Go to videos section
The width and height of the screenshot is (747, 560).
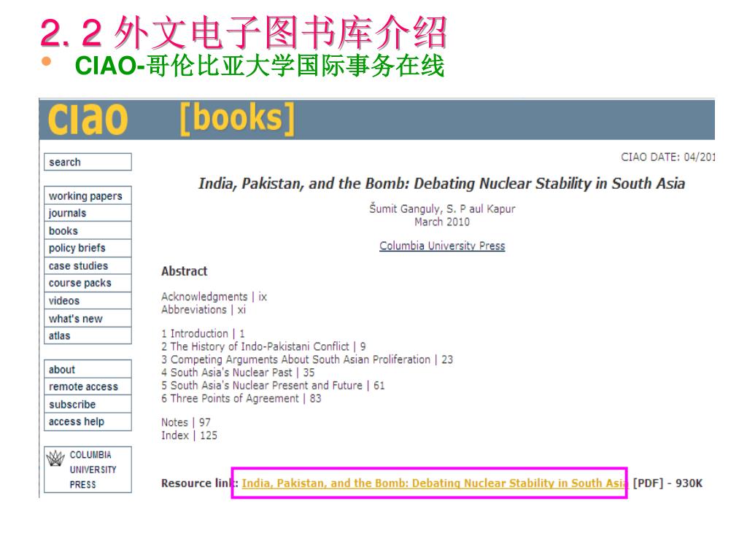point(88,300)
